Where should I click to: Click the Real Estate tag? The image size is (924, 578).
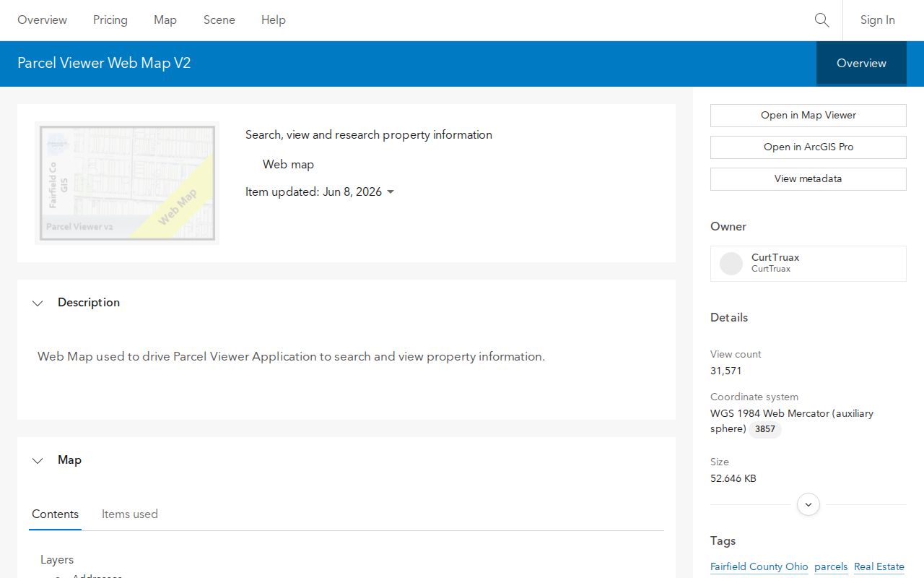879,567
